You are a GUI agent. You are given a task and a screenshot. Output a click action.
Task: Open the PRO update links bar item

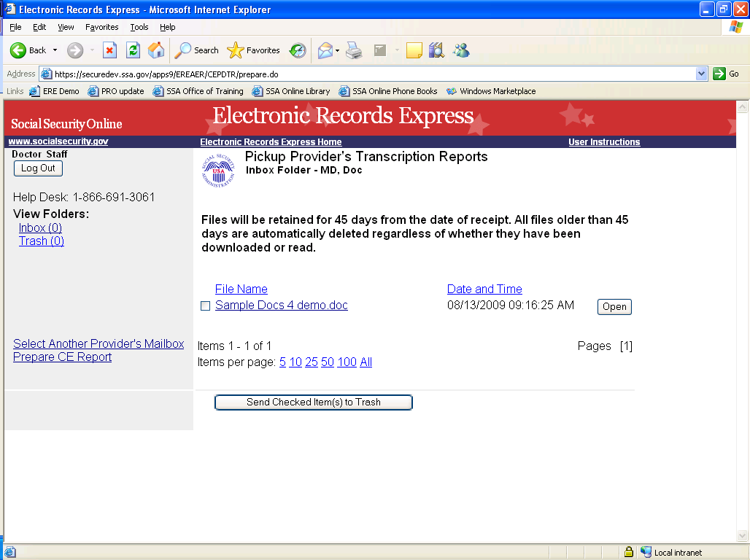tap(116, 91)
